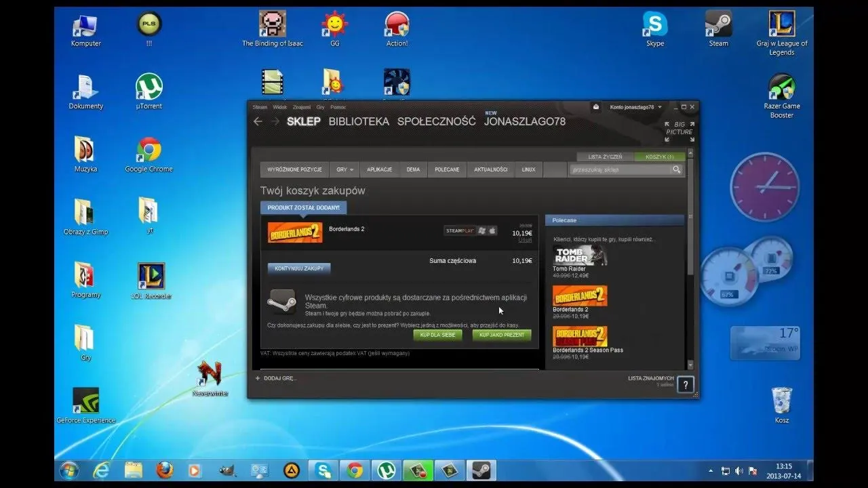Click the help question mark in Steam

pyautogui.click(x=685, y=385)
